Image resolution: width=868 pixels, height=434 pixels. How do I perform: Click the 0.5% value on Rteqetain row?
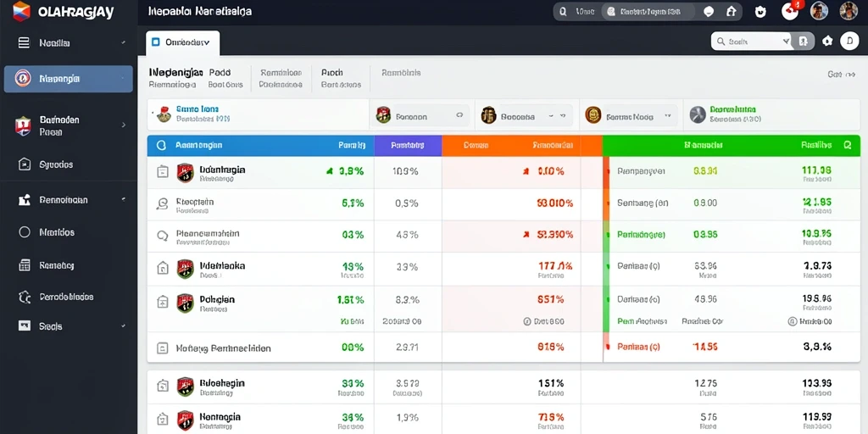(406, 203)
